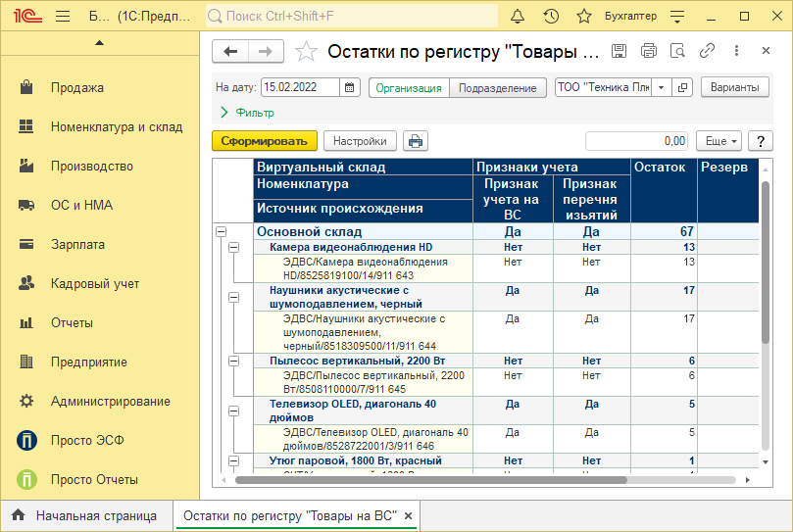The height and width of the screenshot is (532, 793).
Task: Close the Остатки по регистру tab
Action: [x=408, y=515]
